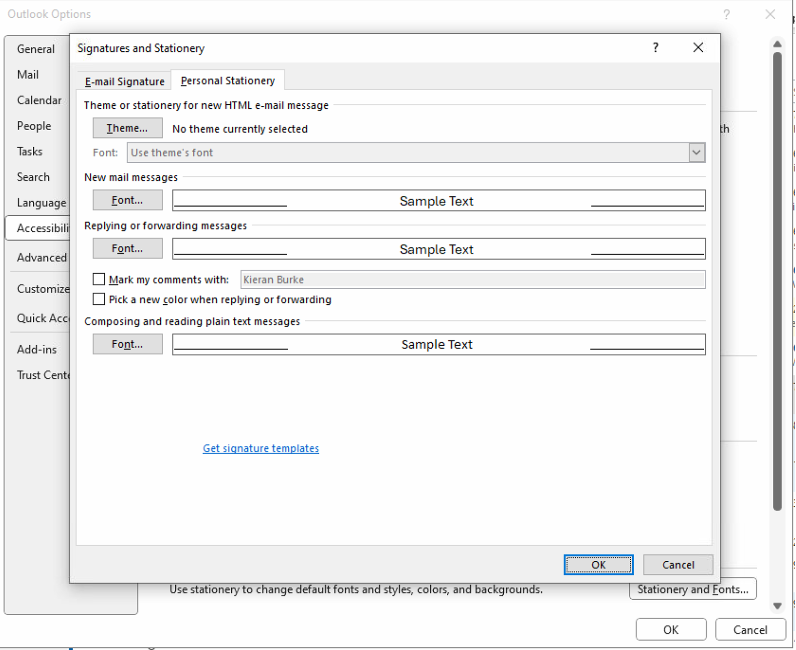Select the Personal Stationery tab
The image size is (796, 650).
click(x=227, y=81)
